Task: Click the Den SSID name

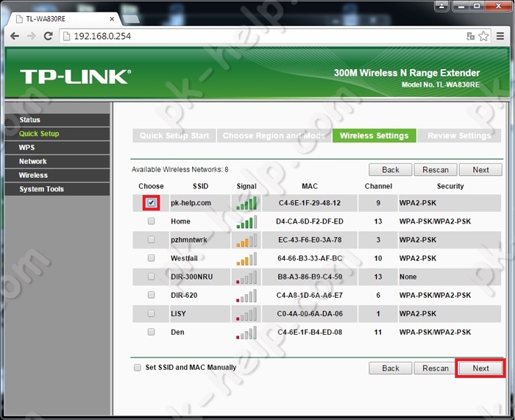Action: click(177, 332)
